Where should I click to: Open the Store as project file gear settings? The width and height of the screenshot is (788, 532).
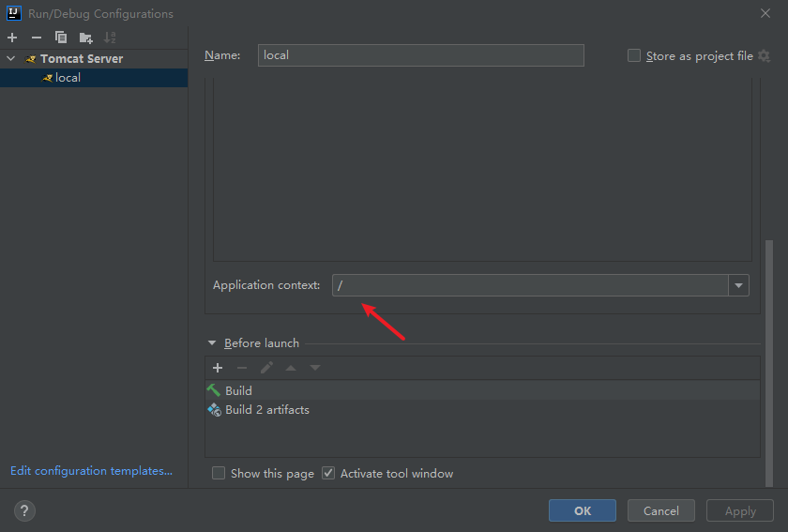coord(764,55)
